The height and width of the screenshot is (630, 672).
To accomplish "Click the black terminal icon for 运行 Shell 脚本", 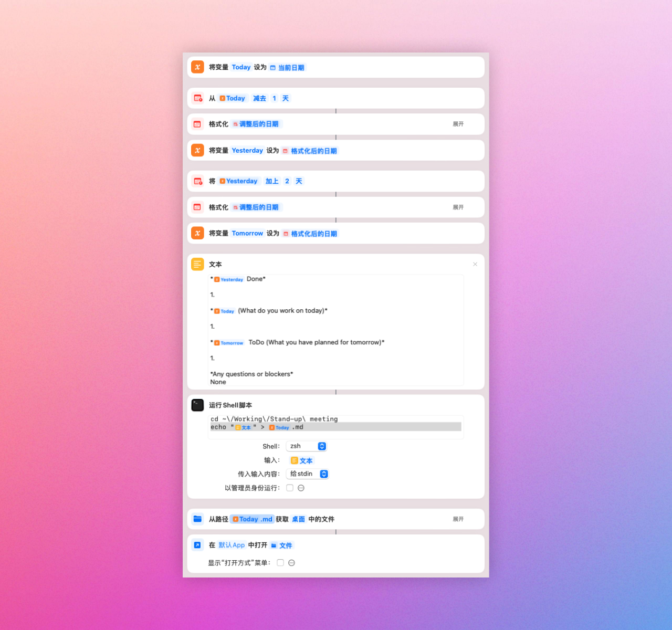I will (x=197, y=405).
